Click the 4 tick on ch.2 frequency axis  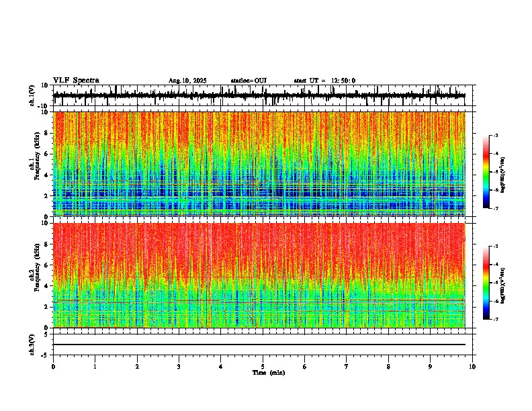click(46, 286)
